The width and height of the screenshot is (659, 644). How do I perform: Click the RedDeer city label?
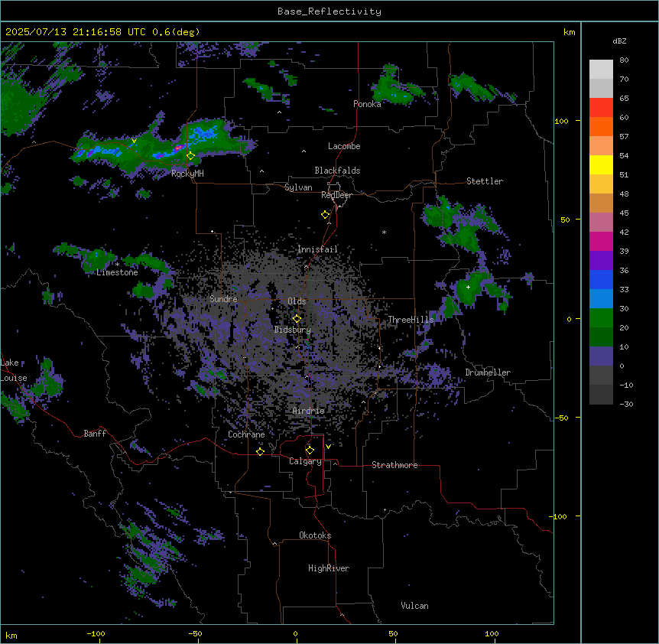(x=336, y=195)
